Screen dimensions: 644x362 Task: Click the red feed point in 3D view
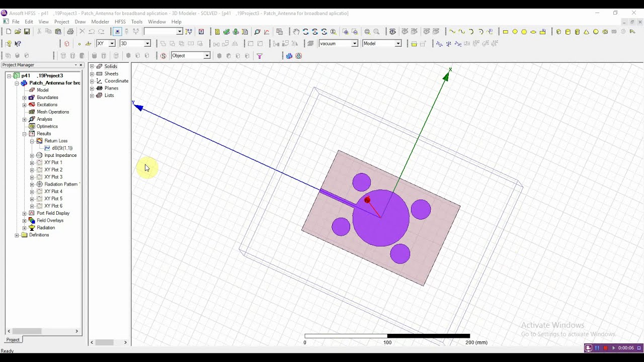(367, 200)
